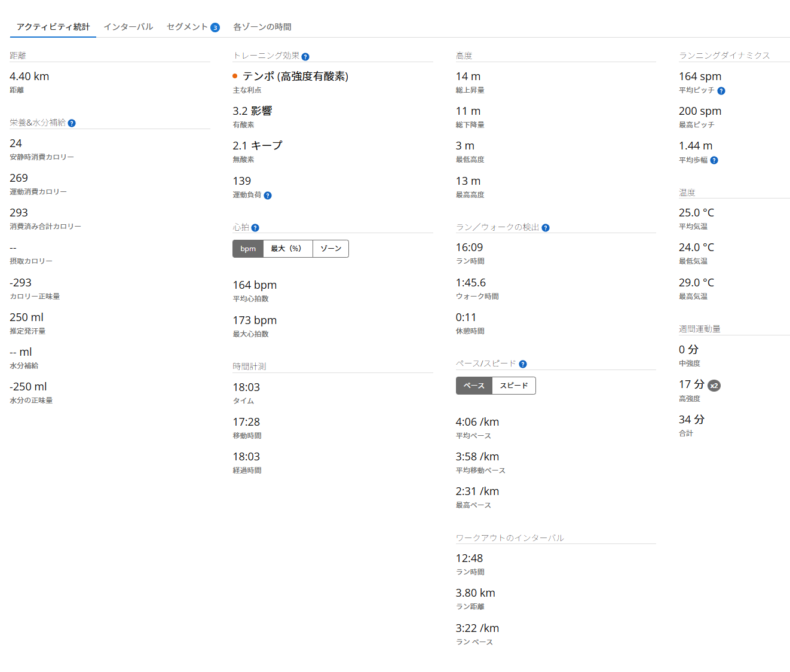The width and height of the screenshot is (790, 672).
Task: Click help icon beside ラン／ウォークの検出
Action: 546,228
